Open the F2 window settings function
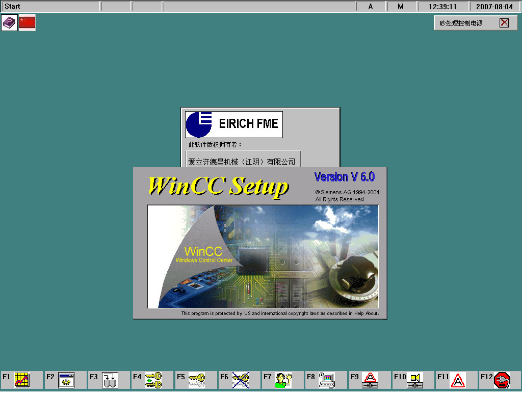The width and height of the screenshot is (522, 420). coord(66,380)
